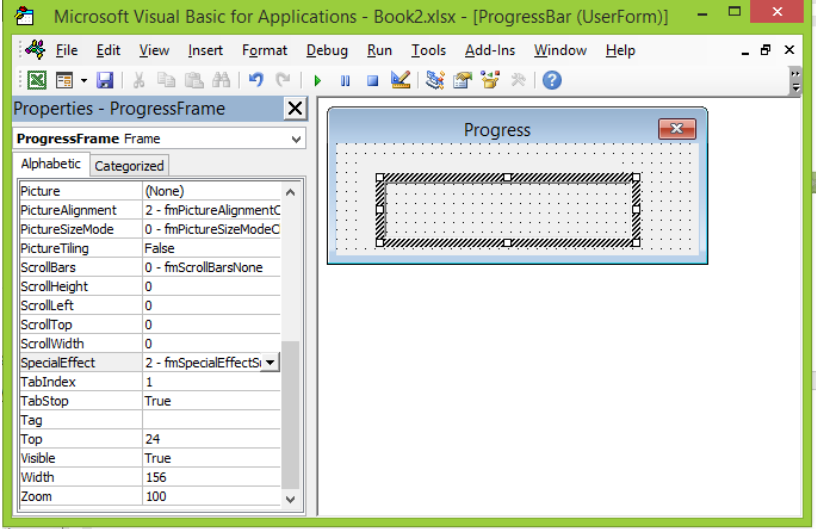
Task: Click the Progress UserForm title bar
Action: coord(496,129)
